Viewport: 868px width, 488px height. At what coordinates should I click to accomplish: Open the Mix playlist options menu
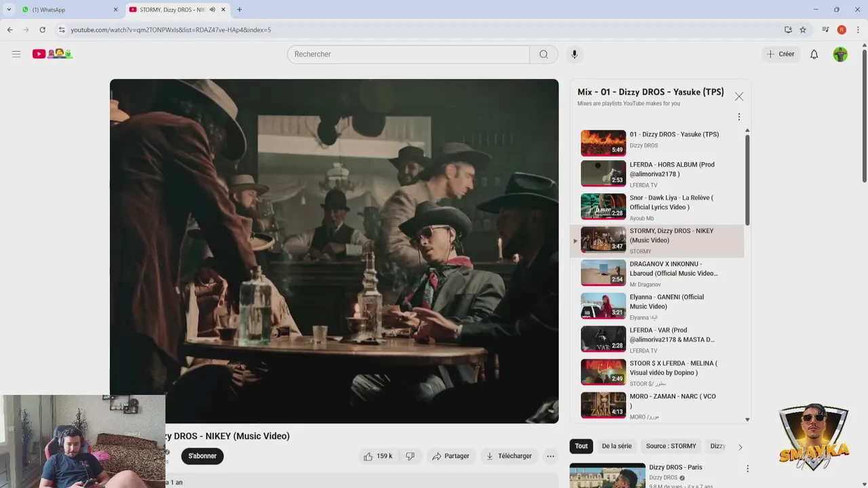(x=739, y=117)
